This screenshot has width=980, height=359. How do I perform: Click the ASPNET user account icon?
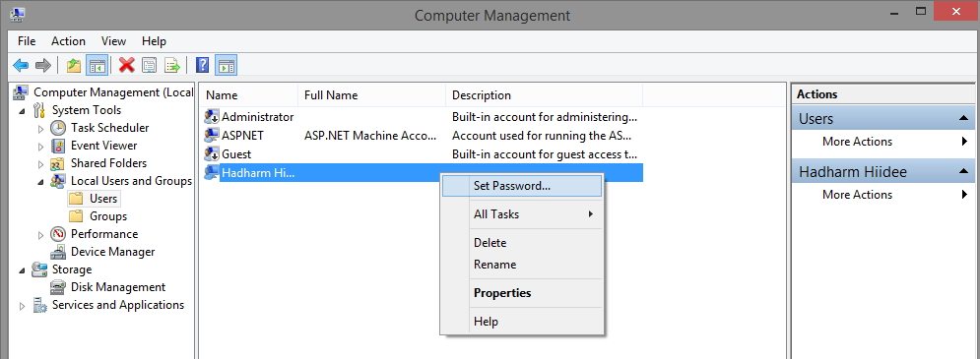212,136
